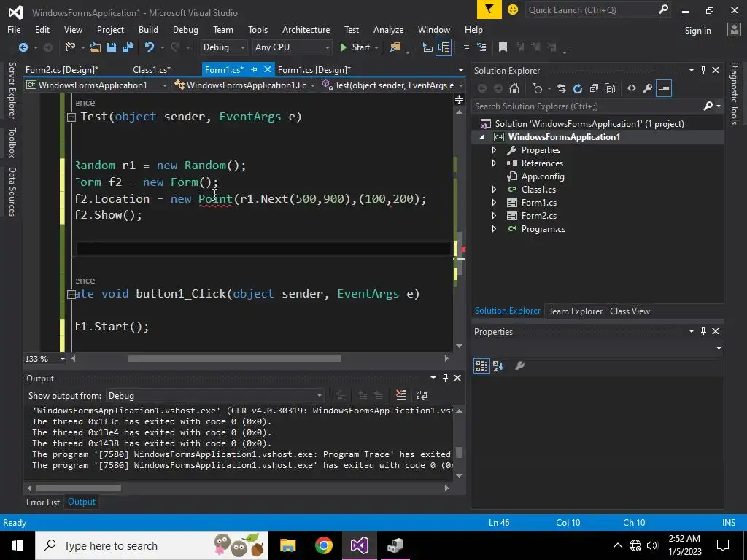Viewport: 747px width, 560px height.
Task: Click the green Start debugging button
Action: (355, 47)
